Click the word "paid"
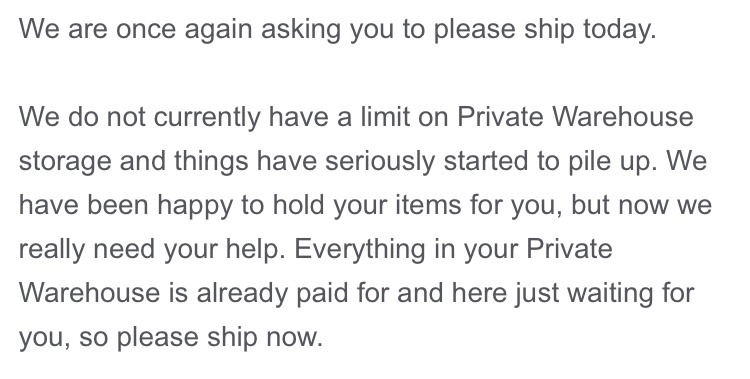Viewport: 750px width, 379px height. pyautogui.click(x=322, y=294)
